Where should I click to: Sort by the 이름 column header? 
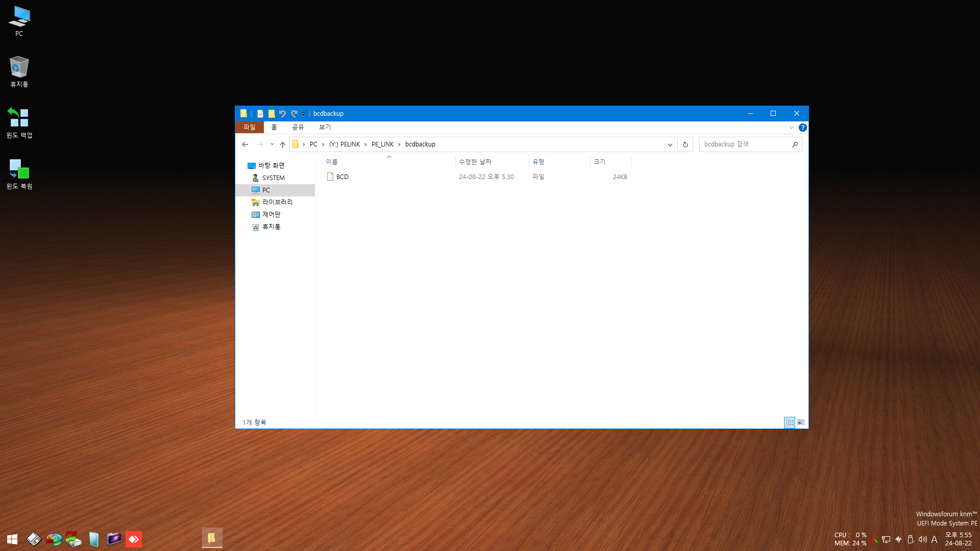(x=389, y=162)
